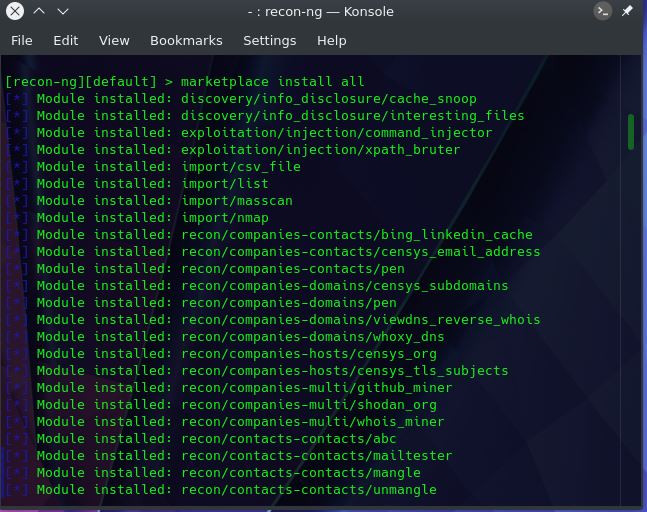Click the pin icon in title bar
This screenshot has width=647, height=512.
click(627, 11)
